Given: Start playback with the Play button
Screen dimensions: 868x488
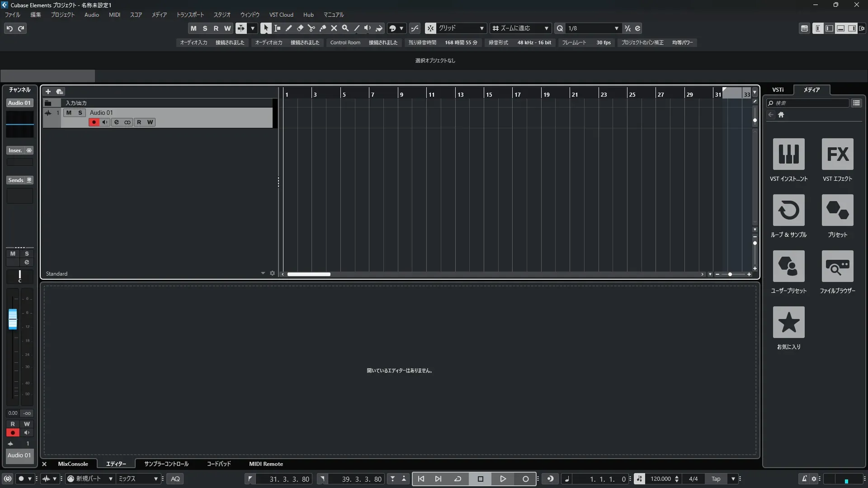Looking at the screenshot, I should [503, 479].
